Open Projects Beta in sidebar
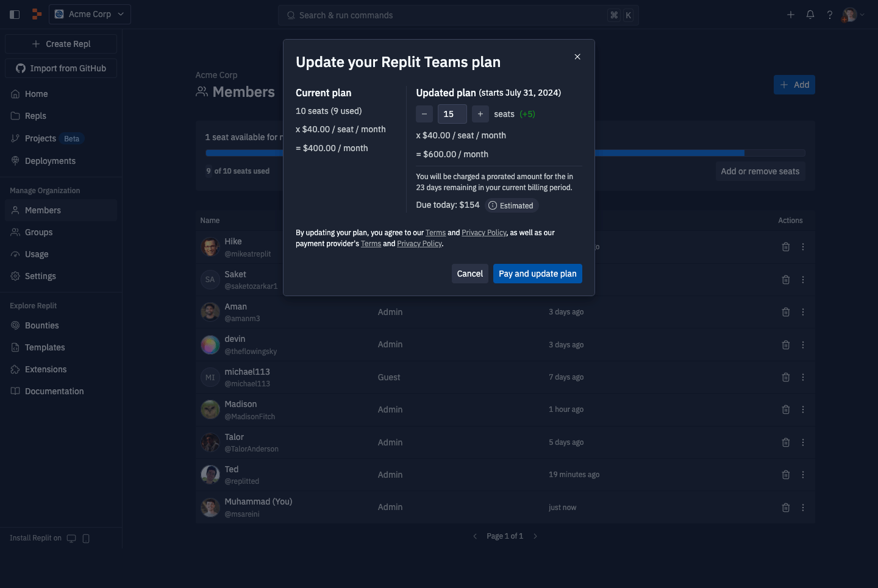Image resolution: width=878 pixels, height=588 pixels. (61, 138)
